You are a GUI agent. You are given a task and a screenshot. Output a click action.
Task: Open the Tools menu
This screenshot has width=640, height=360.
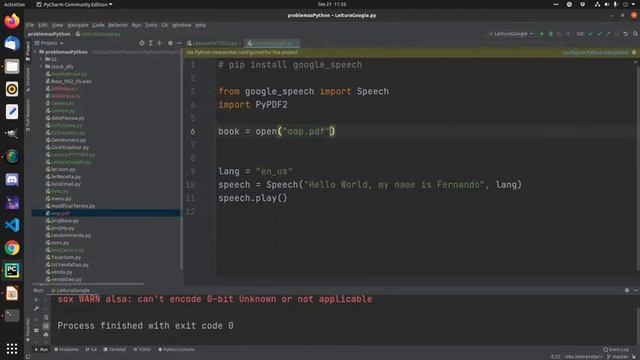(151, 25)
